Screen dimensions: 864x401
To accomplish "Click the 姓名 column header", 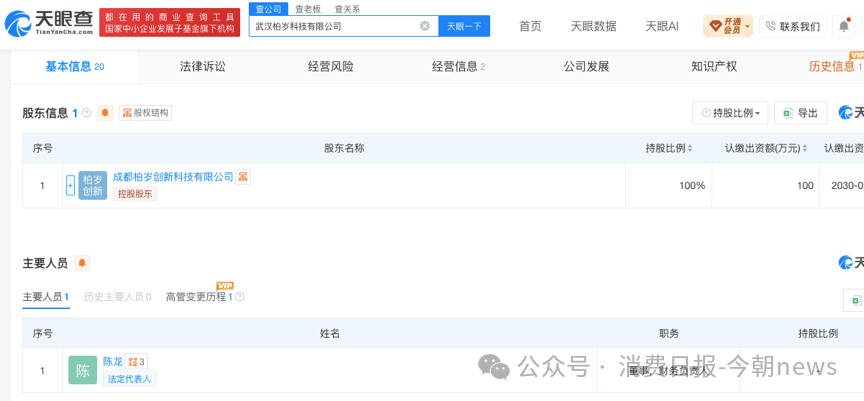I will click(330, 333).
